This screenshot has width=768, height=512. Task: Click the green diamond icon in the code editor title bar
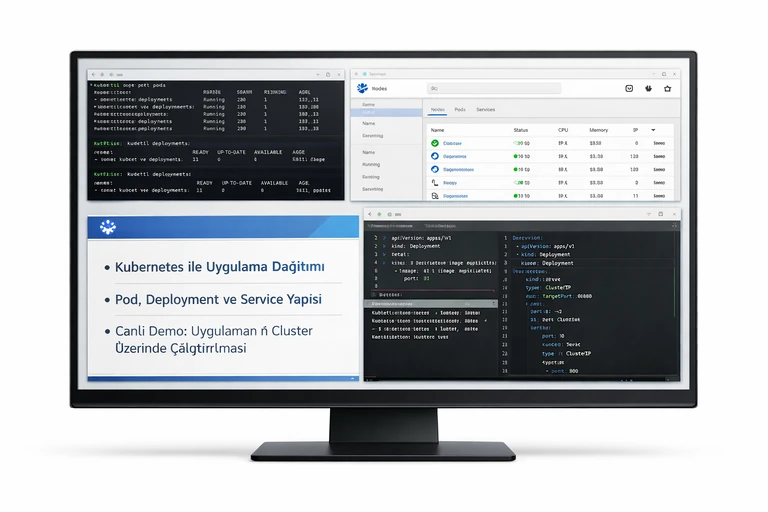[379, 214]
